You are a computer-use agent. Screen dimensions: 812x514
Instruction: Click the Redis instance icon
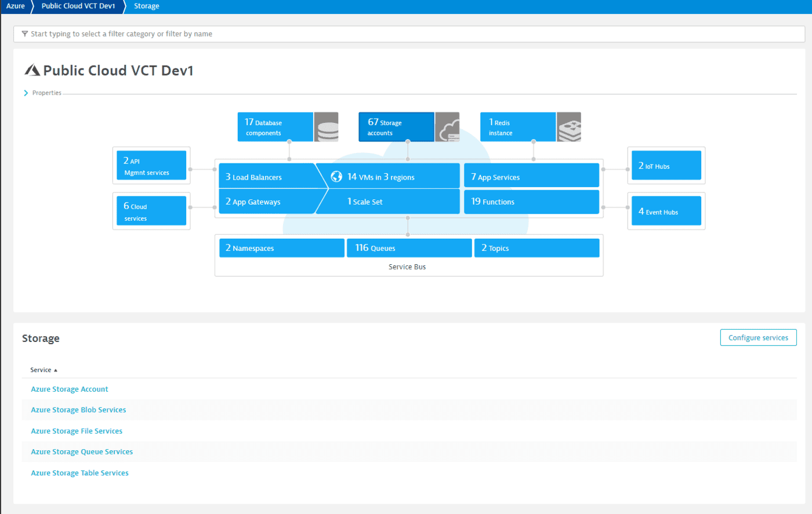coord(569,127)
